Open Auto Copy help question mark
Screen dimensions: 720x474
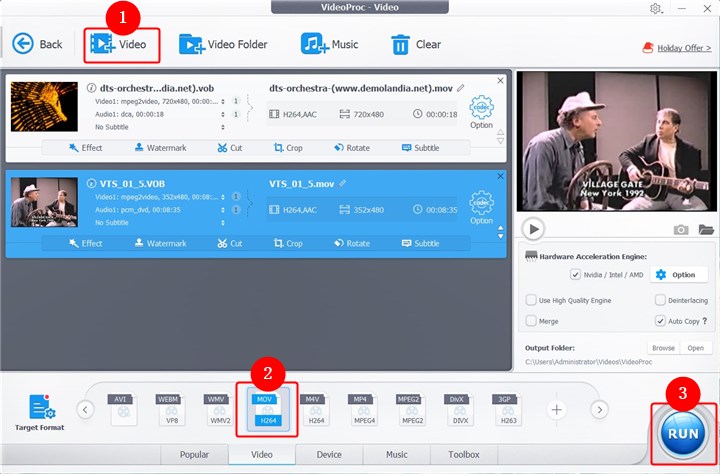click(x=705, y=321)
